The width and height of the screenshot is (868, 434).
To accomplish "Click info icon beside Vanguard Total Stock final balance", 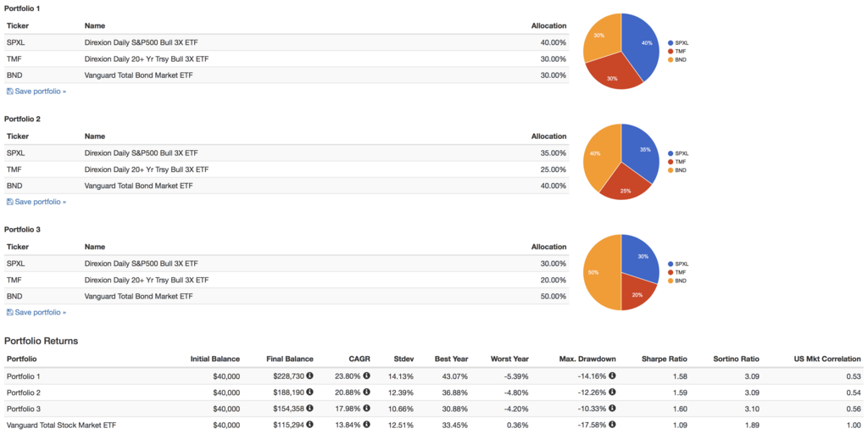I will pos(309,425).
